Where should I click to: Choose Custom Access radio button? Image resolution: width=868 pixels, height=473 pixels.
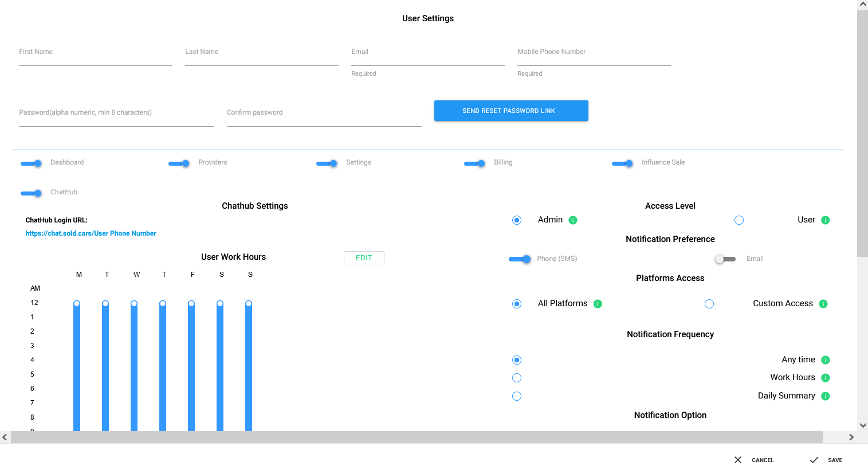click(x=709, y=304)
